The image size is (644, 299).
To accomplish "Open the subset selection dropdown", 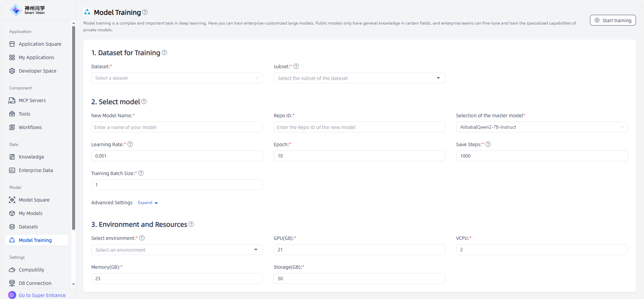I will (x=359, y=78).
